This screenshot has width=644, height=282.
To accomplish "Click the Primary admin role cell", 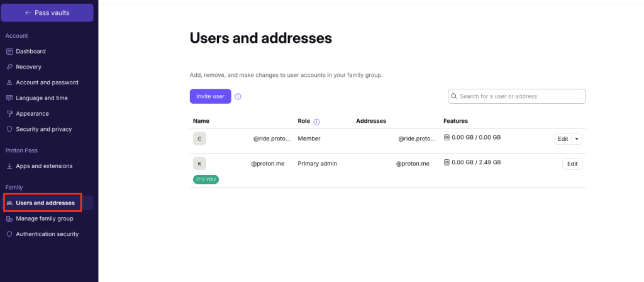I will point(318,164).
